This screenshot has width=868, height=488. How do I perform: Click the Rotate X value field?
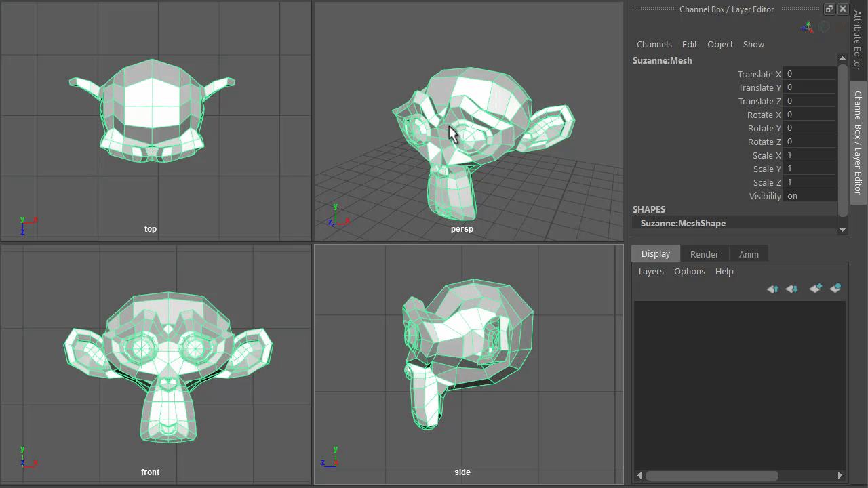click(x=810, y=115)
